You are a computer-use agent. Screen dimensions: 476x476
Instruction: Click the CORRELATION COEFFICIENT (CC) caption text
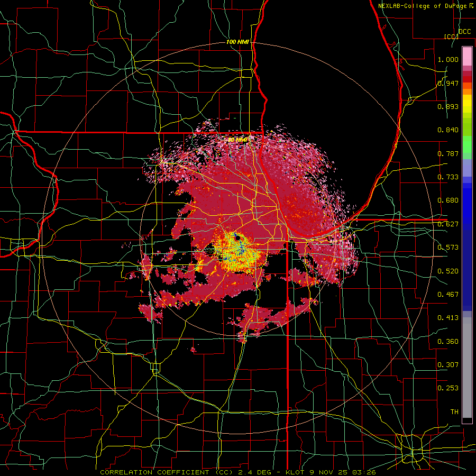click(167, 472)
